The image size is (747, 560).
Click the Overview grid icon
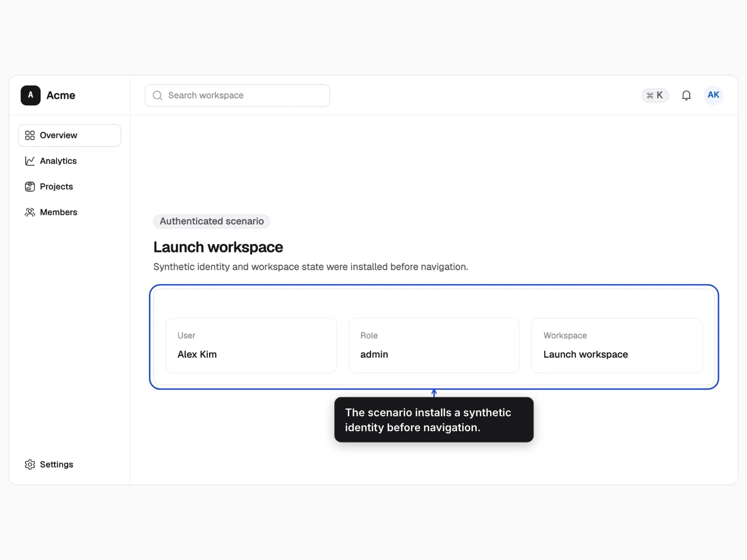point(30,135)
